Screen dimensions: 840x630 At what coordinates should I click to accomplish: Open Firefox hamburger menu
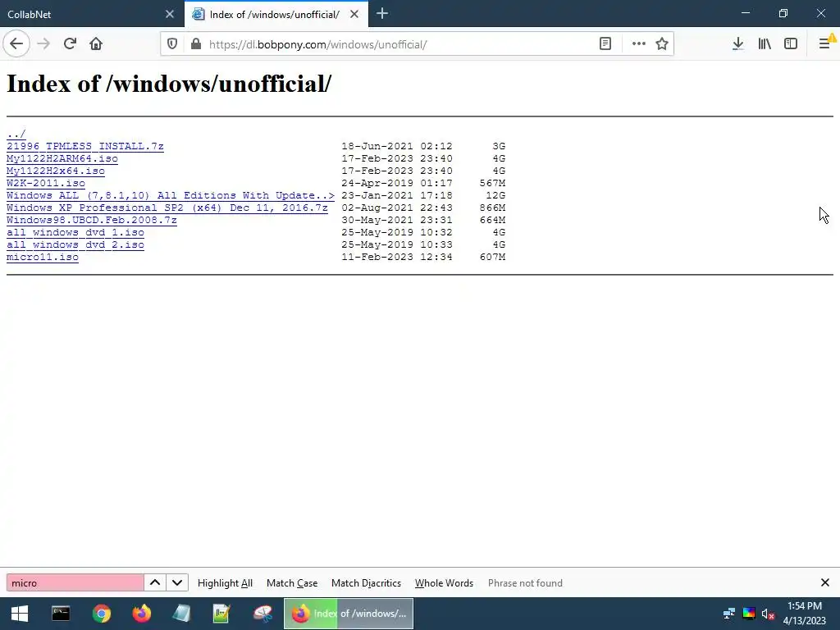[x=825, y=44]
